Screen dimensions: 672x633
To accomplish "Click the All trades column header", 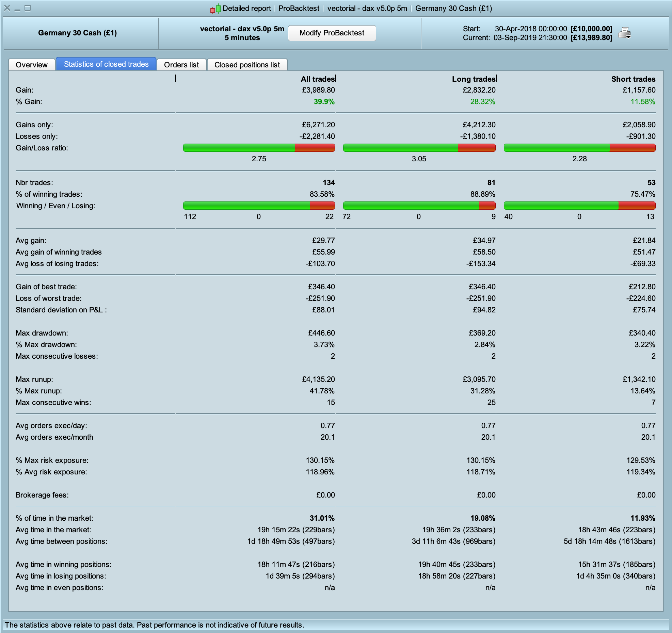I will pos(318,79).
